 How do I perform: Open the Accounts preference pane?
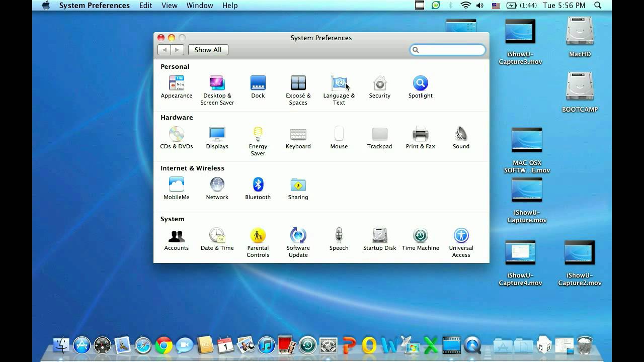tap(176, 239)
